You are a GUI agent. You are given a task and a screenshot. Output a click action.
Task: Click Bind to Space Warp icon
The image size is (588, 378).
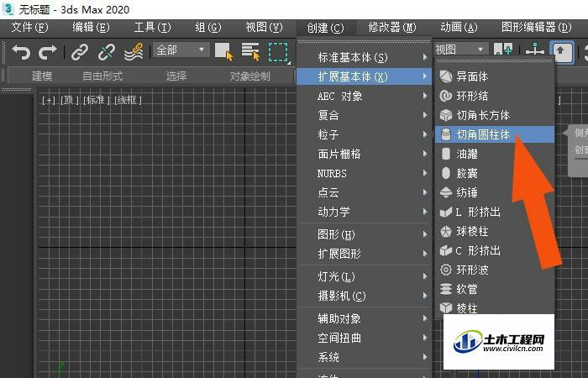(134, 51)
